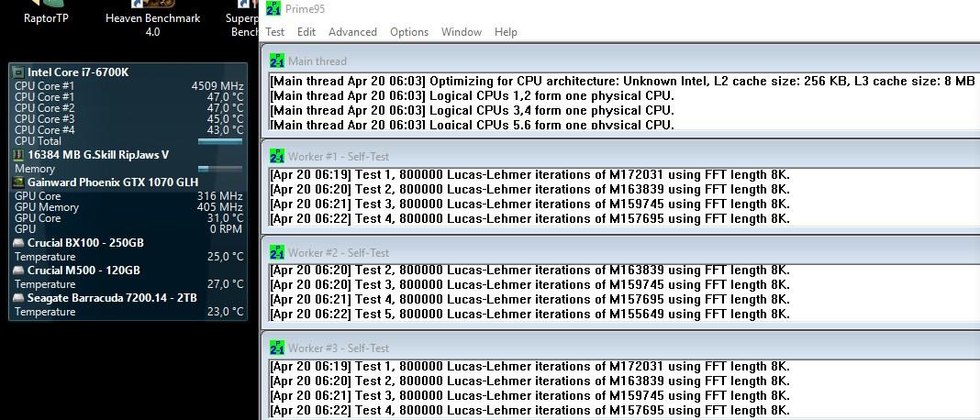Click the Intel Core i7-6700K CPU icon

[x=18, y=72]
